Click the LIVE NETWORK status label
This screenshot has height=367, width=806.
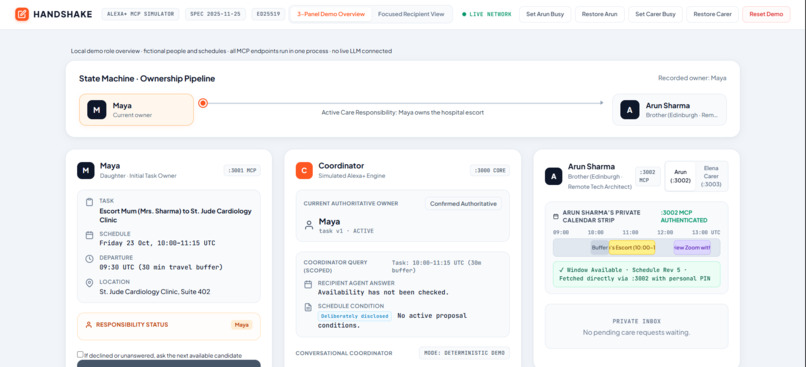tap(490, 14)
